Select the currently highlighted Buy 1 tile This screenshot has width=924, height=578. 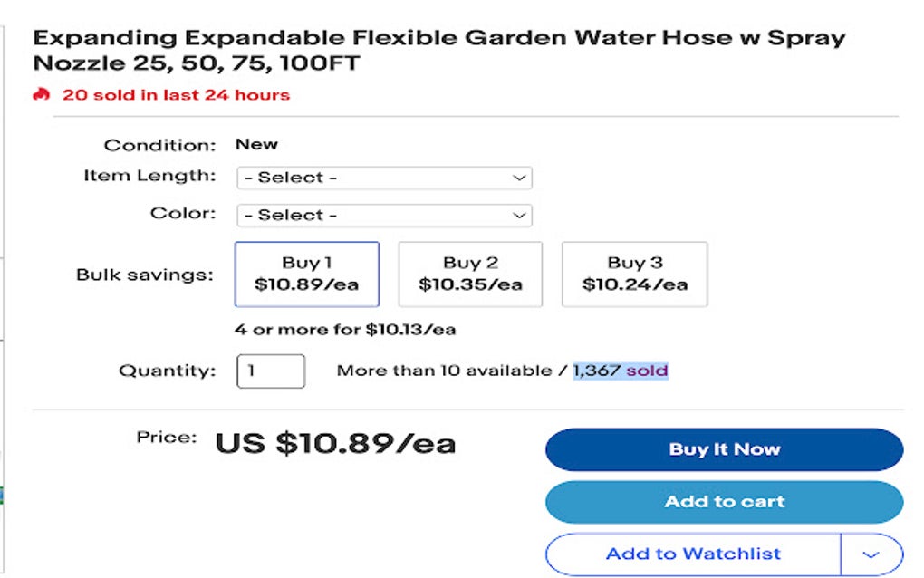[x=306, y=274]
